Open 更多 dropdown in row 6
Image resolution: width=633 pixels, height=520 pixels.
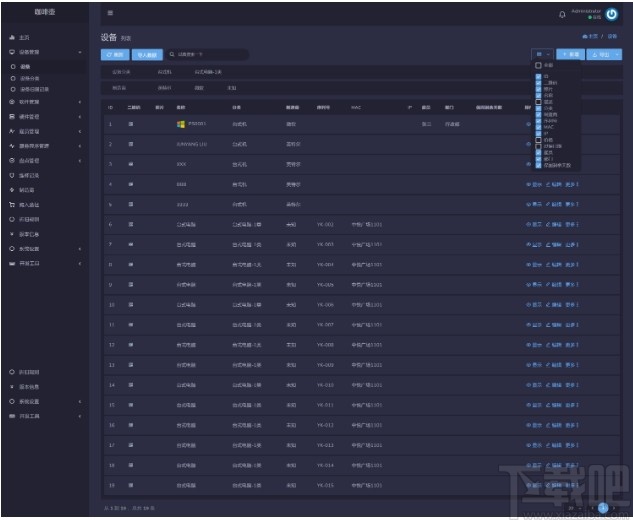(x=572, y=224)
